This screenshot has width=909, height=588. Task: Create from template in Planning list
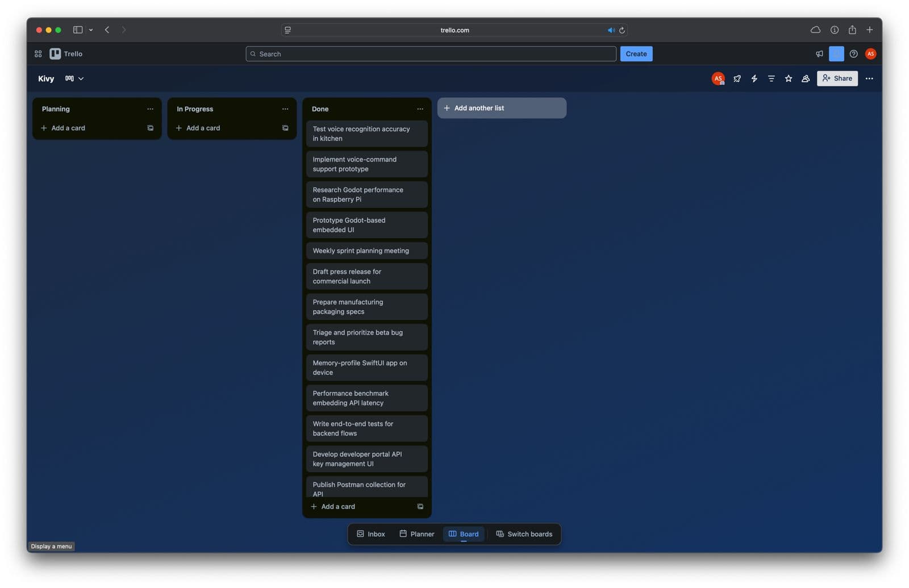150,128
